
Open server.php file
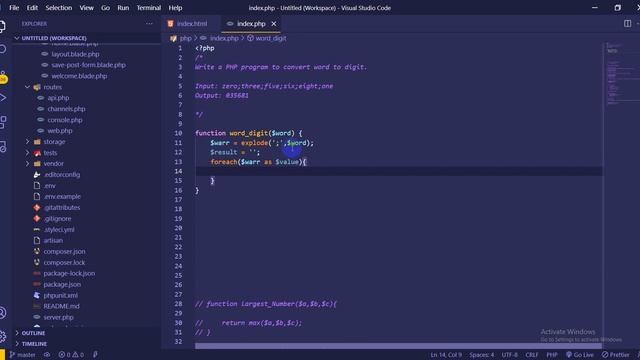coord(58,317)
